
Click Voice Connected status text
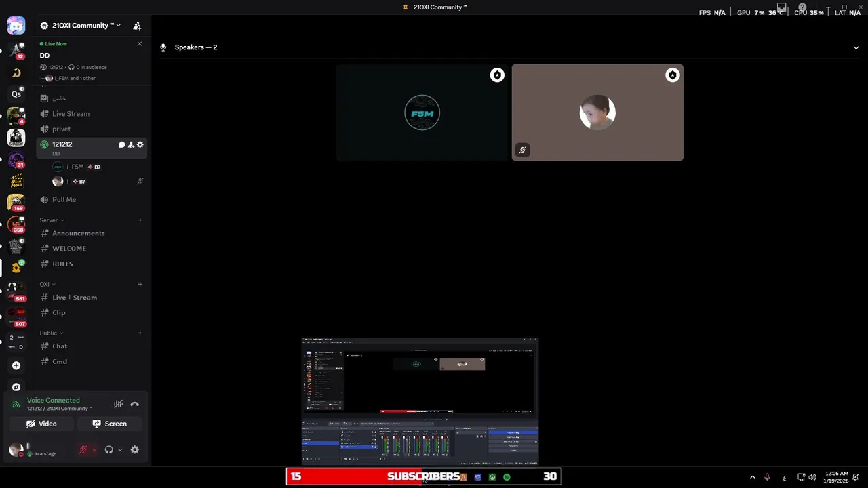tap(54, 401)
